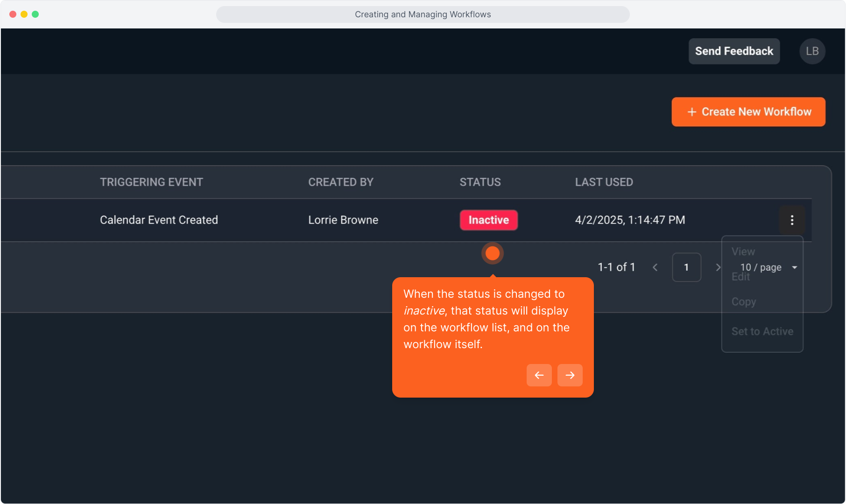Click the Created By column header
Screen dimensions: 846x504
(x=340, y=182)
